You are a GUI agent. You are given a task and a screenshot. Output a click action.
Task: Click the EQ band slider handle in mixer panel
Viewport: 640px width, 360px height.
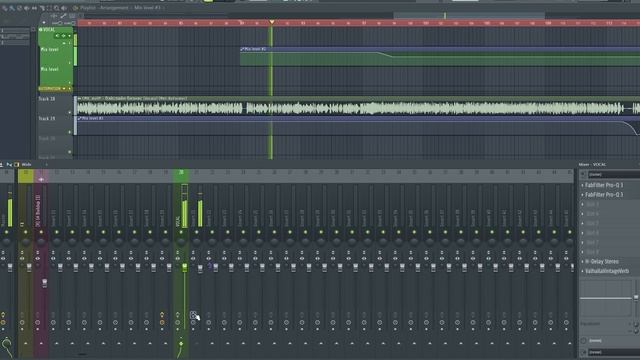coord(636,298)
